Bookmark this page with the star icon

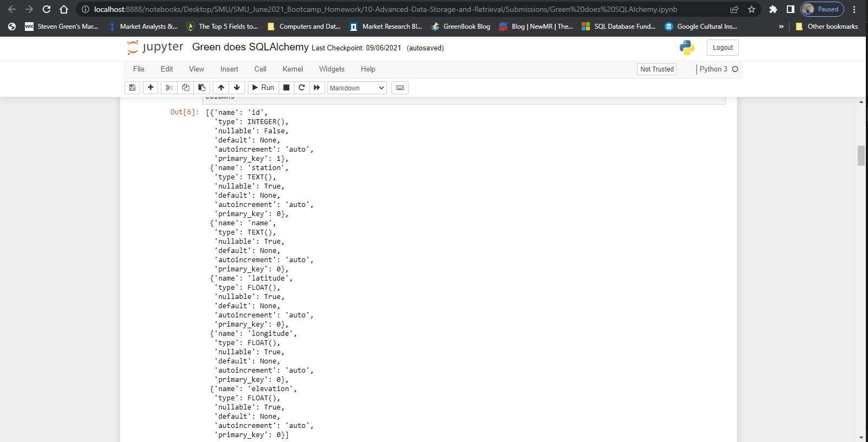coord(752,9)
